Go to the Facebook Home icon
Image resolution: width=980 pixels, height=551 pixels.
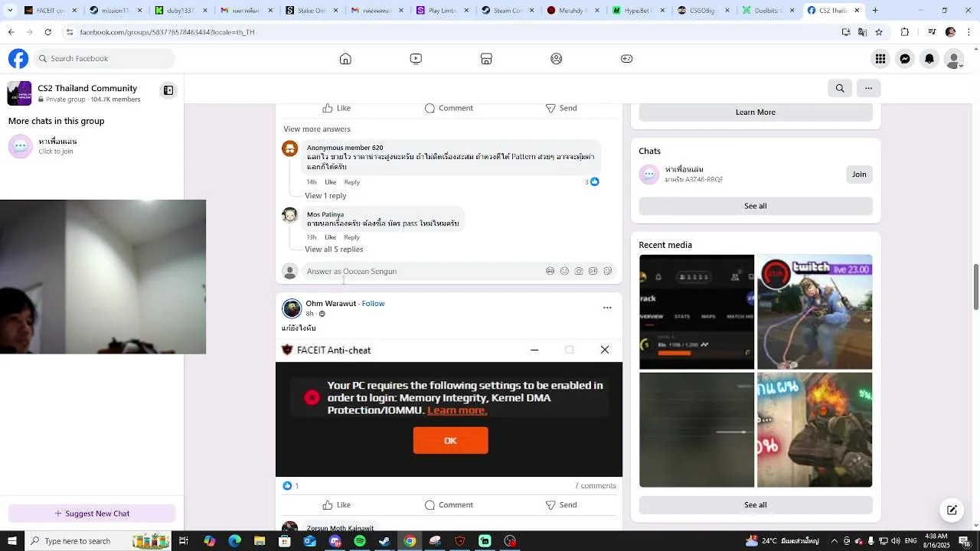[x=345, y=59]
